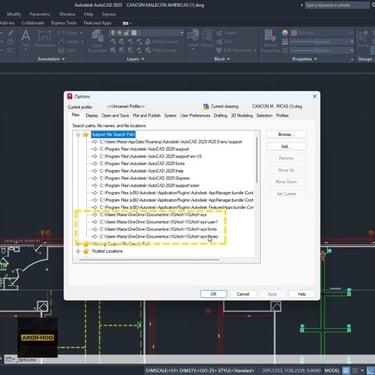Click the horizontal scrollbar under path tree

149,259
